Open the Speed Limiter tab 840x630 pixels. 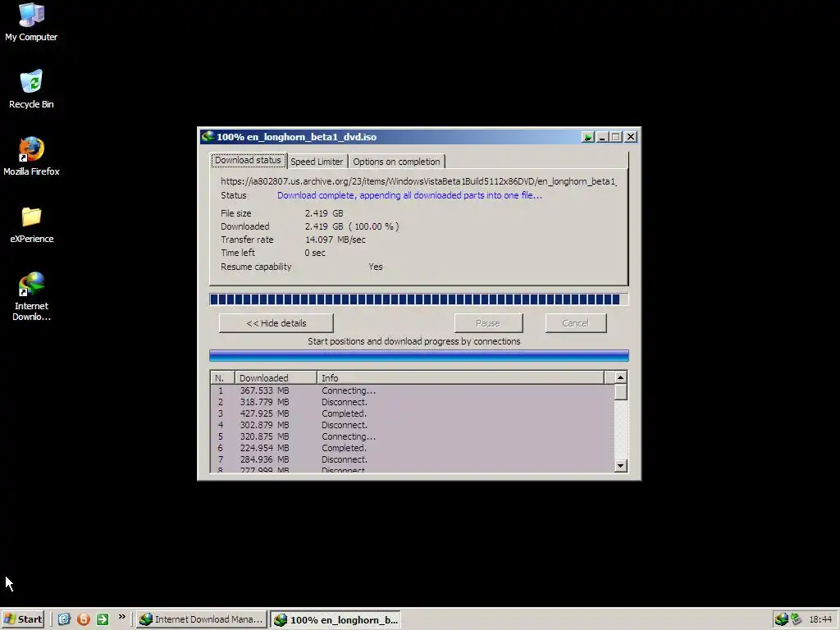(317, 162)
